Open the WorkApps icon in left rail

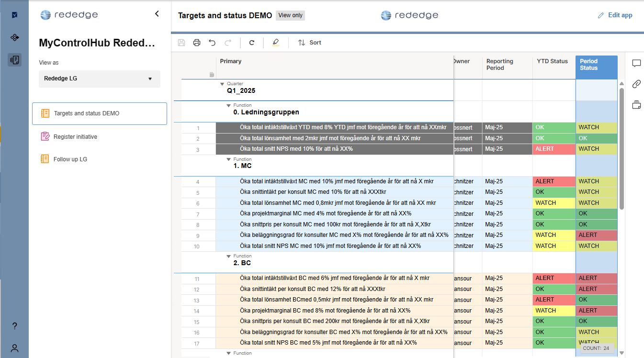(14, 37)
